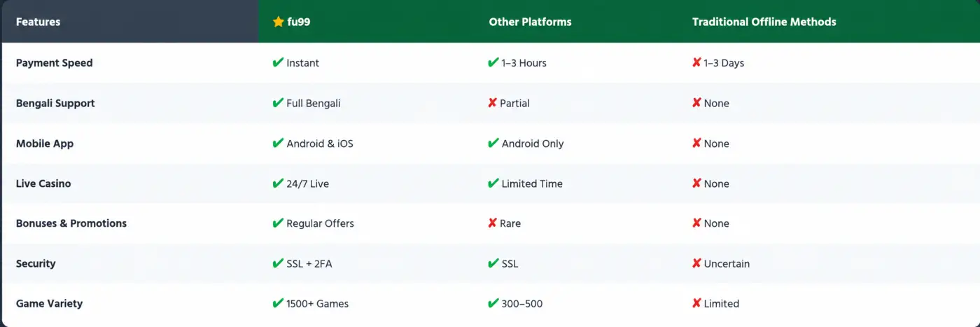
Task: Click the Partial cell text
Action: click(514, 103)
